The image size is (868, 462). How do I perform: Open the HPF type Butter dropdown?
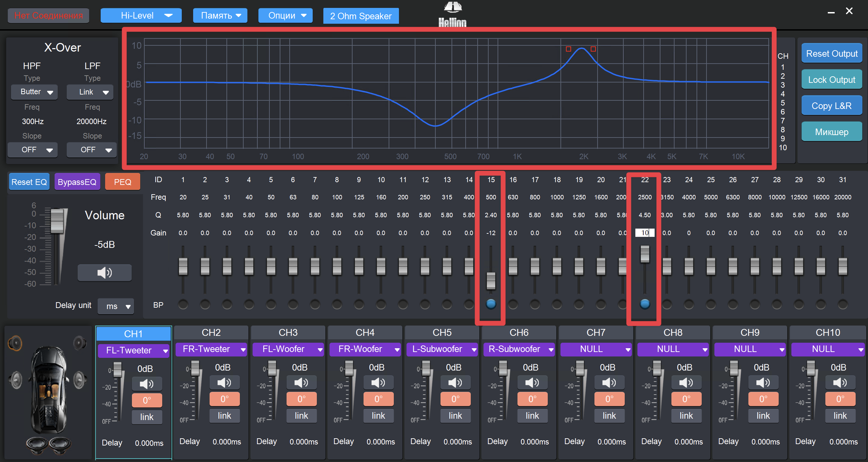34,92
